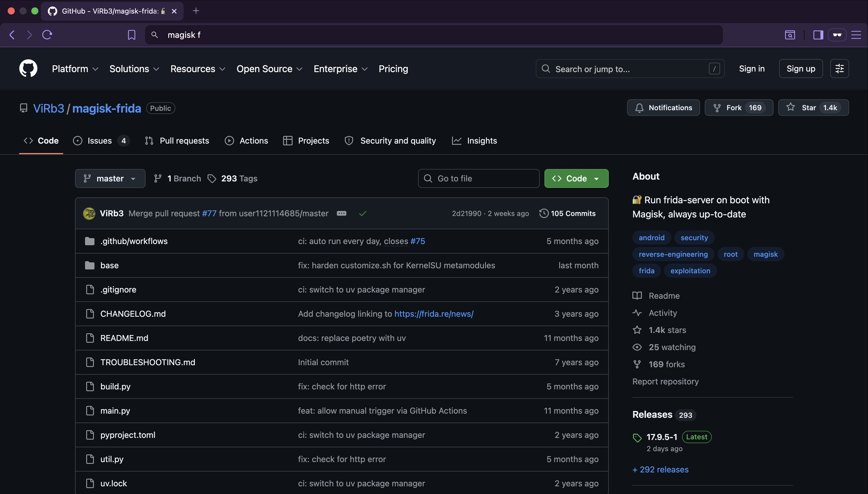This screenshot has height=494, width=868.
Task: Click the Sign up button
Action: 801,69
